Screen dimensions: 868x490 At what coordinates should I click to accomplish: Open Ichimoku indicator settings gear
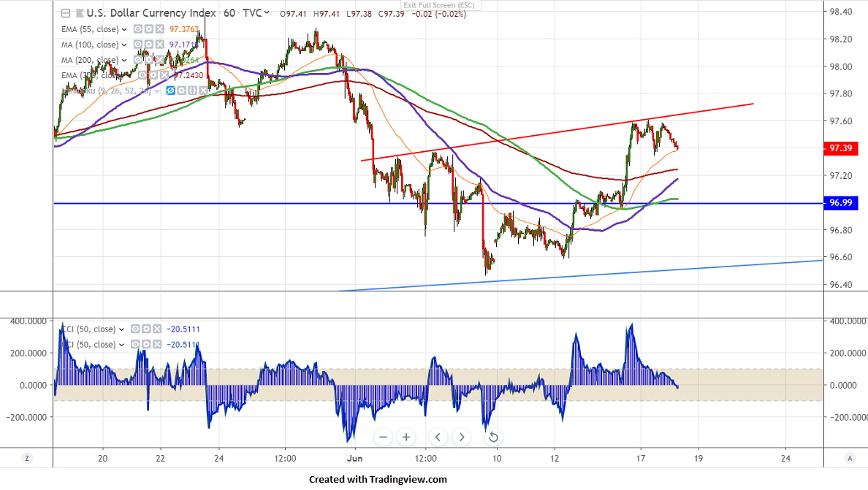click(x=181, y=91)
